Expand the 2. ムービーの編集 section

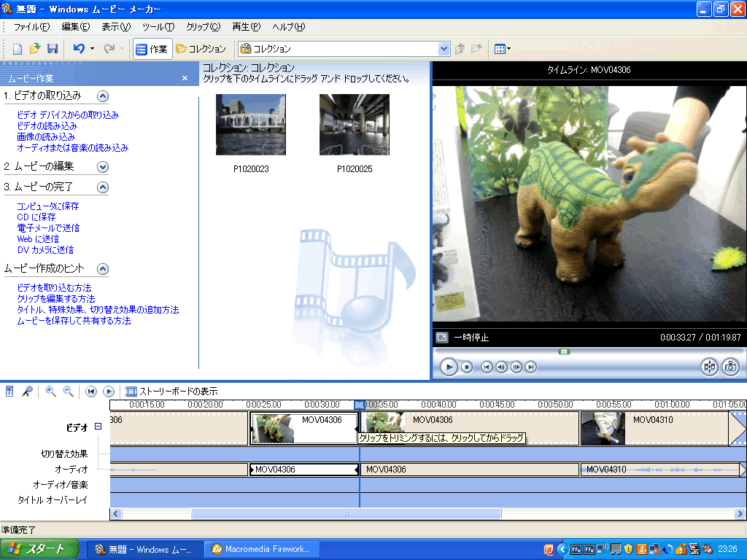(103, 166)
